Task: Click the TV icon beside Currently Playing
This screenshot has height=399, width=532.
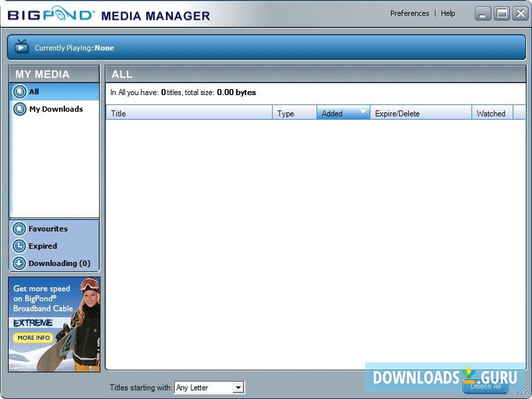Action: point(21,47)
